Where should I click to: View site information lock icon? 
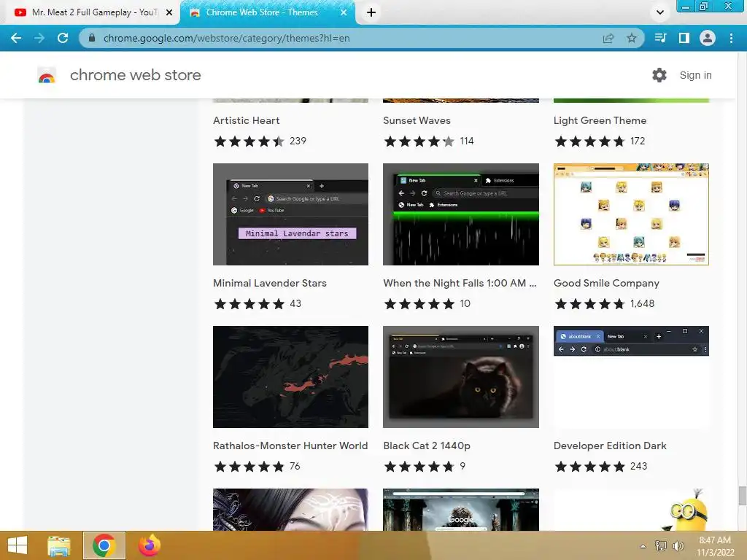point(92,38)
